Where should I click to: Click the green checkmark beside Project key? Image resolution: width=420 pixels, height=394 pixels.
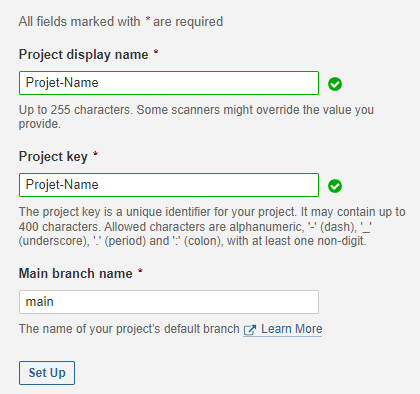coord(335,186)
